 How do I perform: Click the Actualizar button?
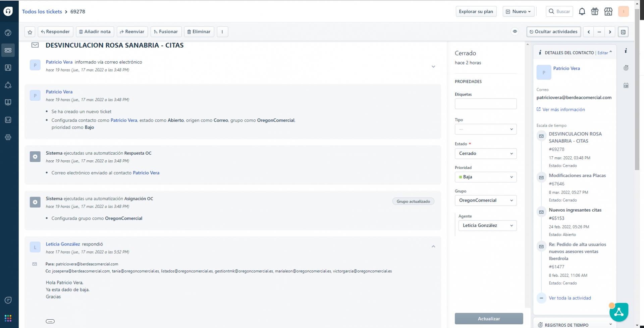pyautogui.click(x=489, y=319)
